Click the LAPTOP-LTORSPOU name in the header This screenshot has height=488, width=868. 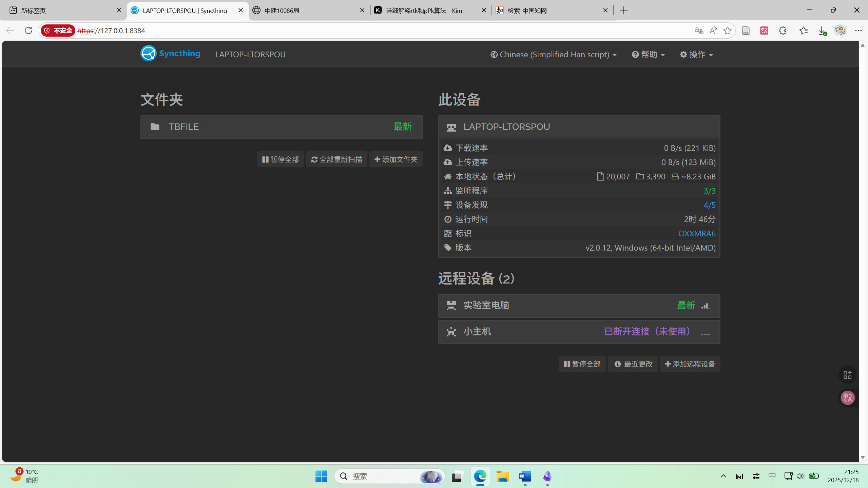pos(250,54)
